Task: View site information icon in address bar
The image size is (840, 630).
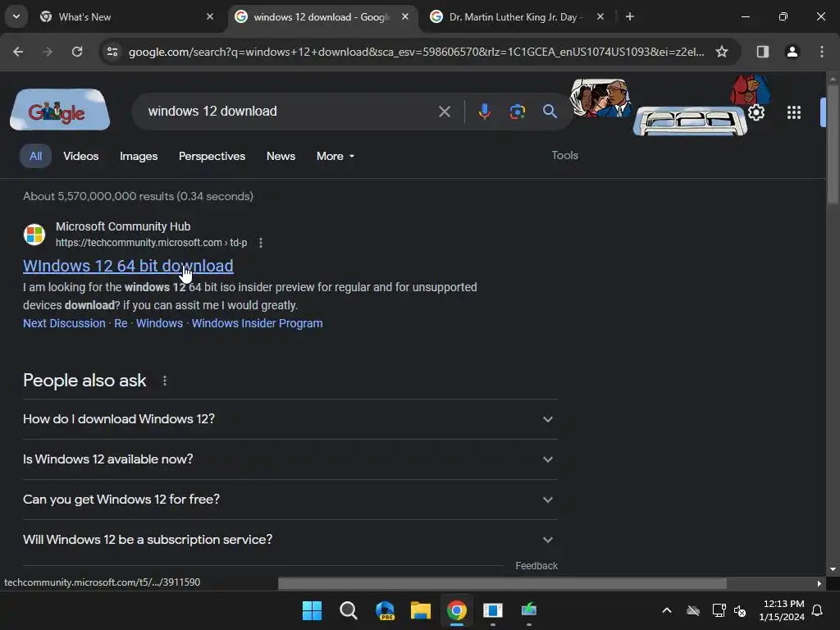Action: 112,52
